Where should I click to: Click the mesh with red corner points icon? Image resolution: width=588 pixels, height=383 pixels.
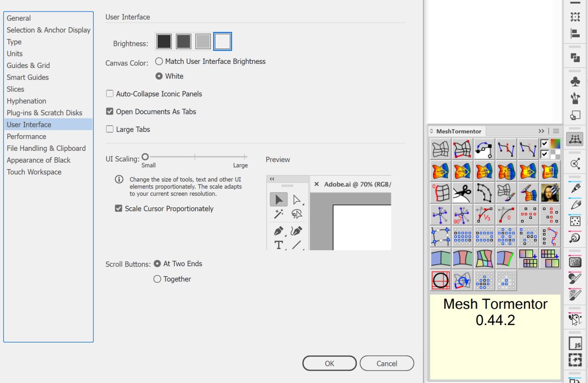pos(462,149)
